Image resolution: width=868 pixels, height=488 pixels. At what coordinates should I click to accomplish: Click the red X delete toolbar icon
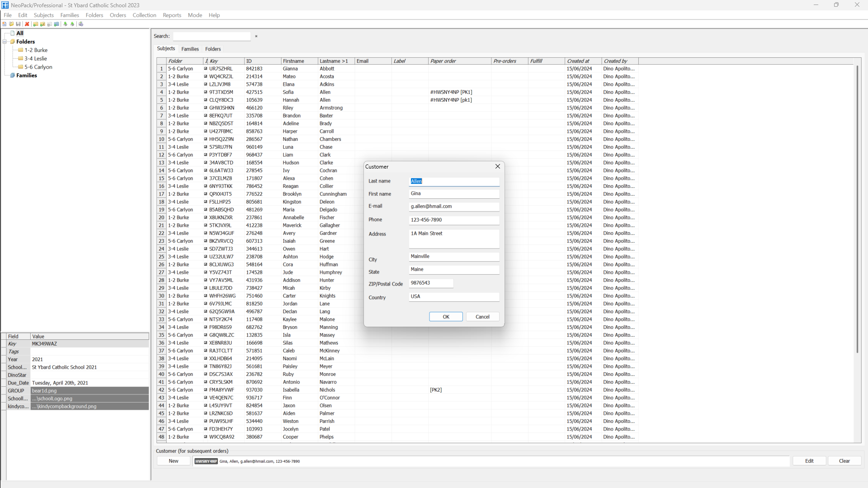point(27,24)
